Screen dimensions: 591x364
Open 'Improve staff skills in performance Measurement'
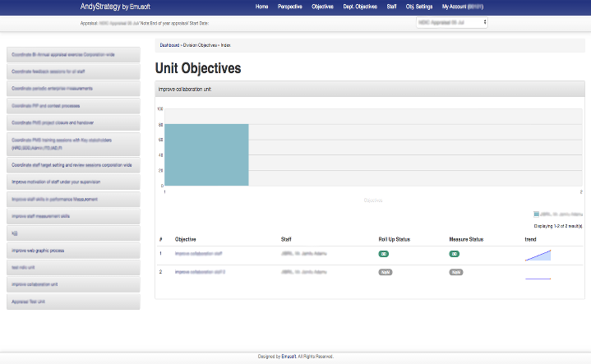[x=73, y=200]
